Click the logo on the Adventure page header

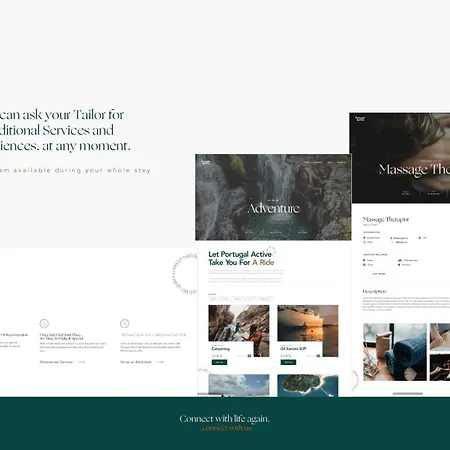click(205, 162)
